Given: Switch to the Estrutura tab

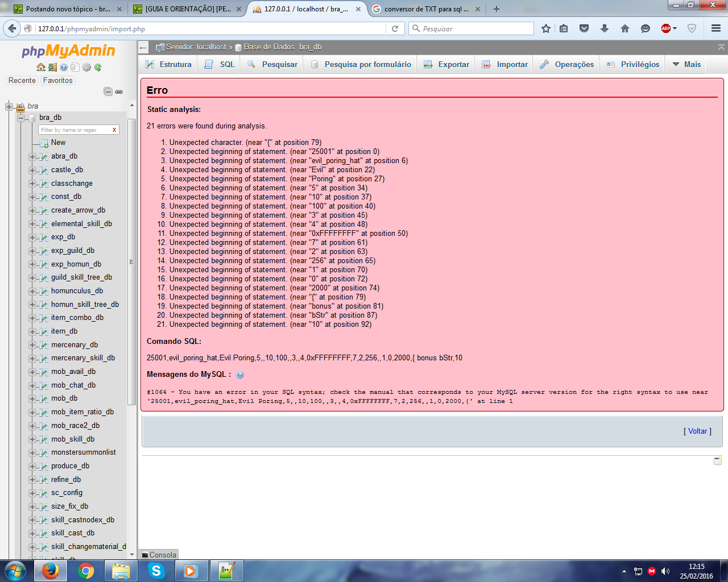Looking at the screenshot, I should pos(168,64).
